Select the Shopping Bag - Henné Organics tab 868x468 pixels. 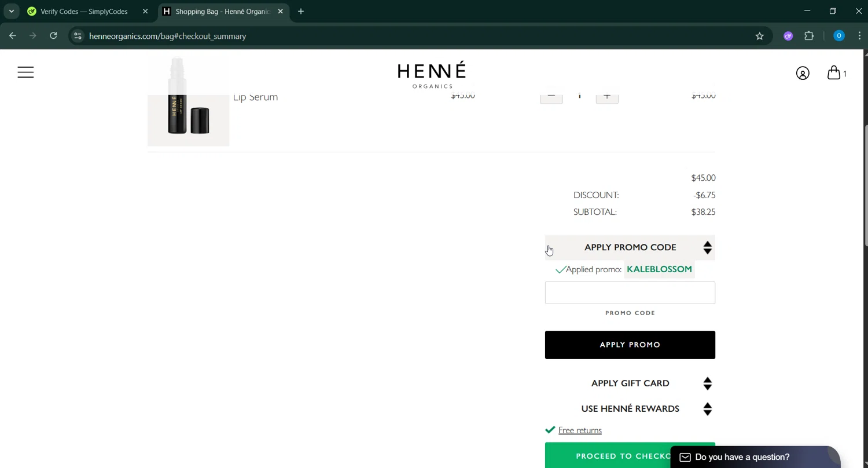pos(223,11)
